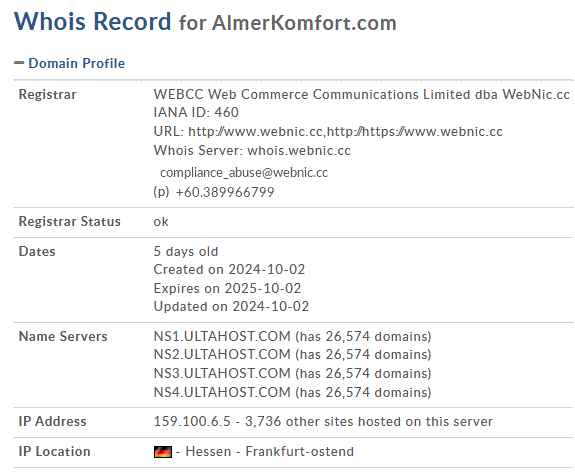Click the Expires on 2025-10-02 date
The image size is (575, 472).
(x=227, y=288)
